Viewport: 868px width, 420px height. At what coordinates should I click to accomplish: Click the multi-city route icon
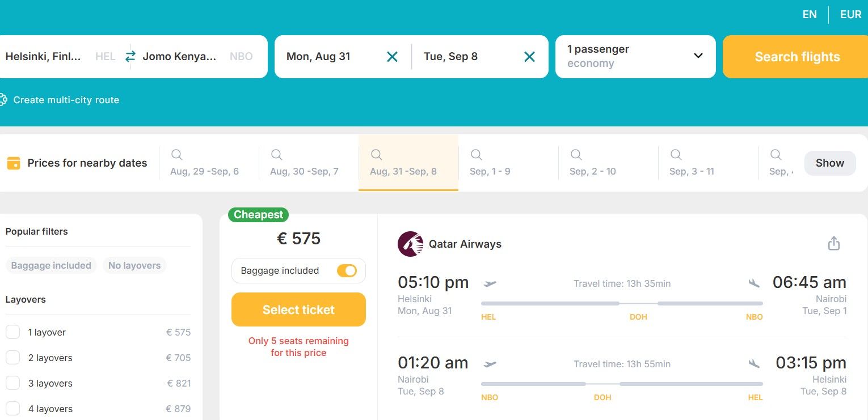(x=3, y=100)
